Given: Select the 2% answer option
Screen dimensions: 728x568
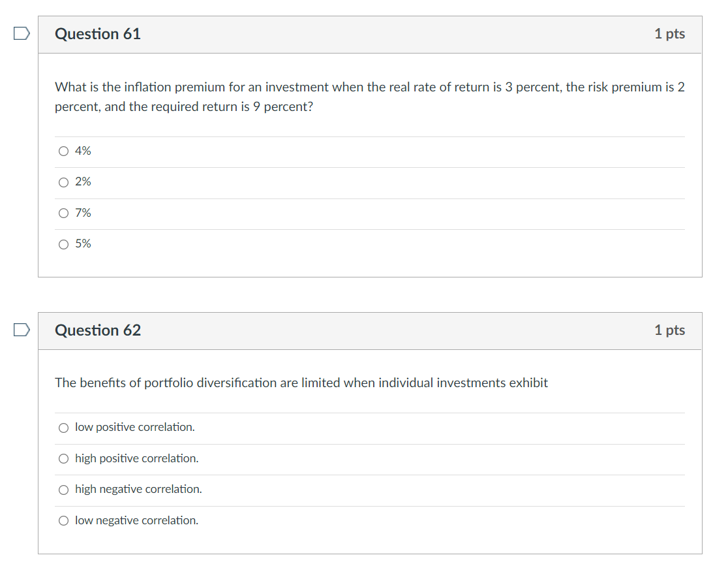Looking at the screenshot, I should click(x=63, y=181).
